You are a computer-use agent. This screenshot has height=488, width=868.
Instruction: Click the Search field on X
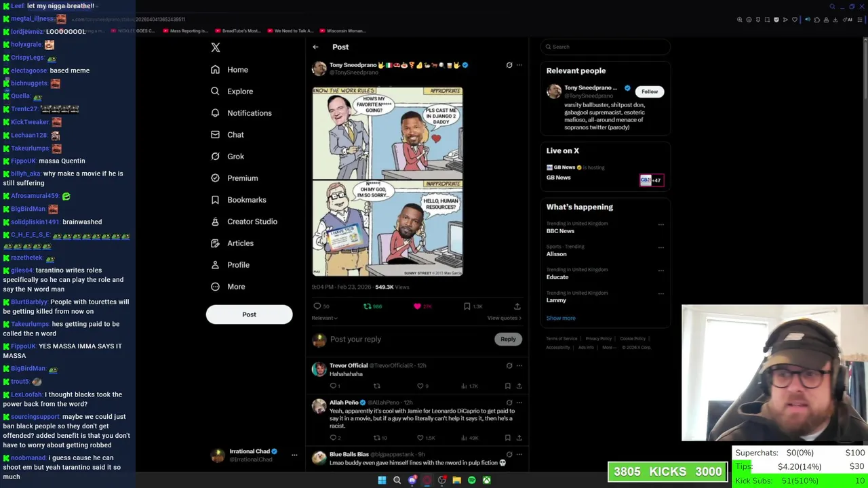point(606,47)
